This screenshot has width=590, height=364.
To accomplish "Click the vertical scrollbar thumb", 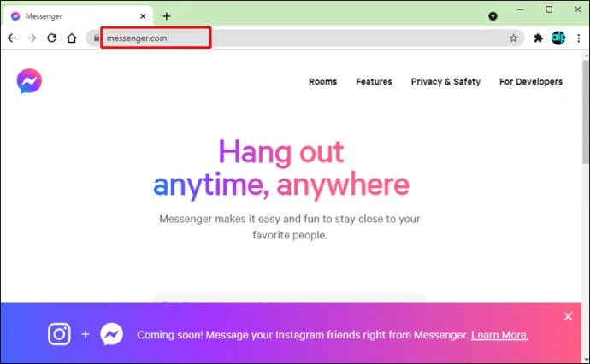I will pos(586,111).
